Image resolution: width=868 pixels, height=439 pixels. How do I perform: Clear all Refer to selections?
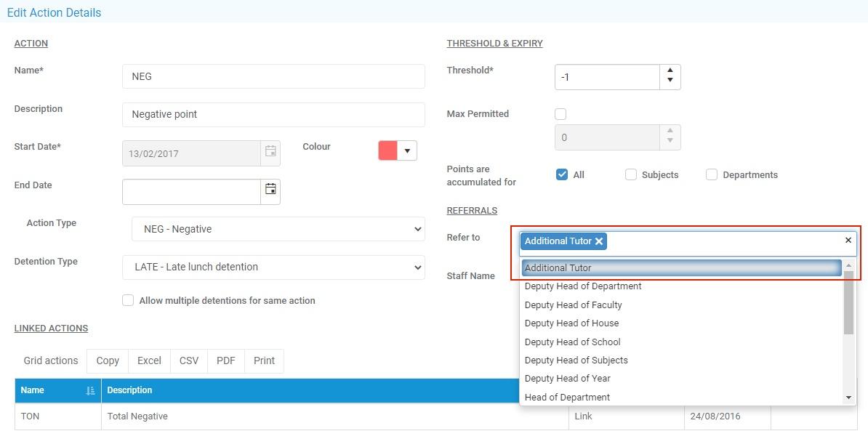click(x=848, y=241)
